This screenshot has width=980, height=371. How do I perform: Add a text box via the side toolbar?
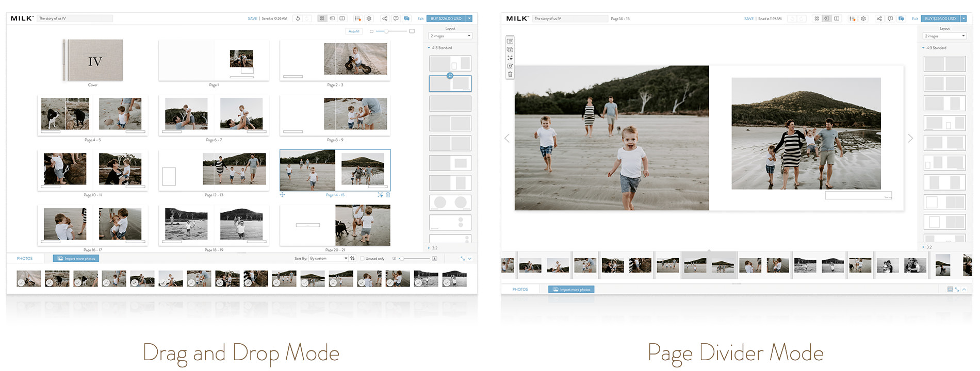click(x=510, y=41)
